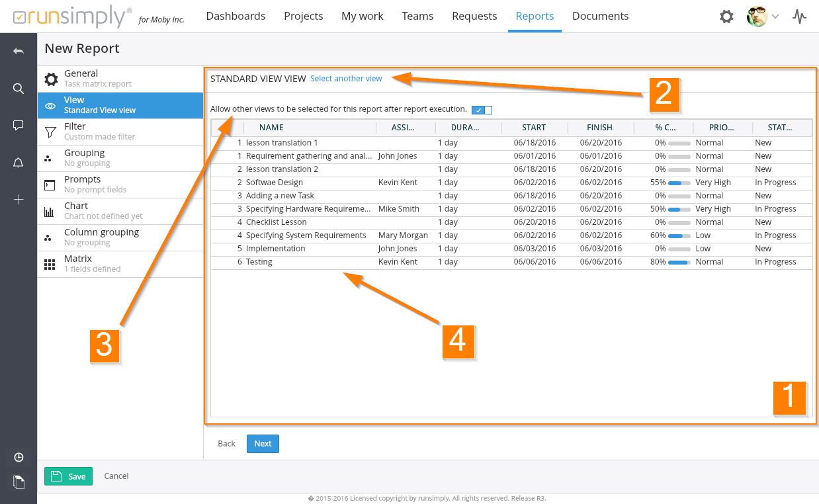This screenshot has height=504, width=819.
Task: Open user avatar dropdown menu
Action: point(763,17)
